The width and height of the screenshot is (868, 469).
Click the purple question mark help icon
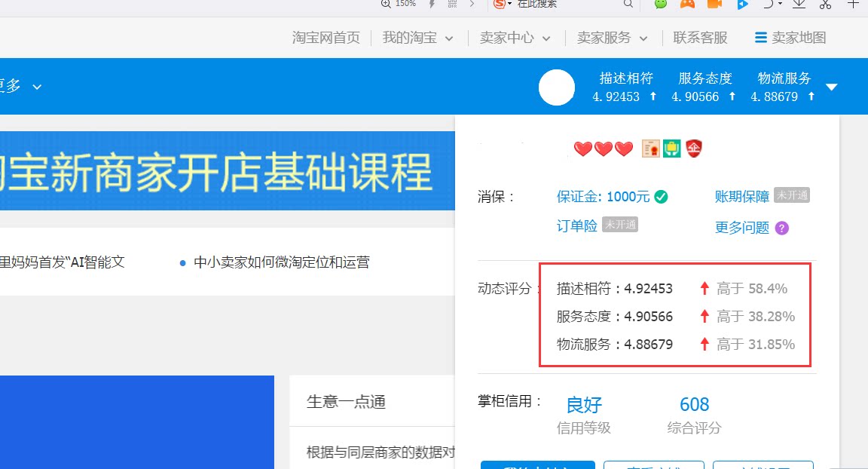[781, 228]
